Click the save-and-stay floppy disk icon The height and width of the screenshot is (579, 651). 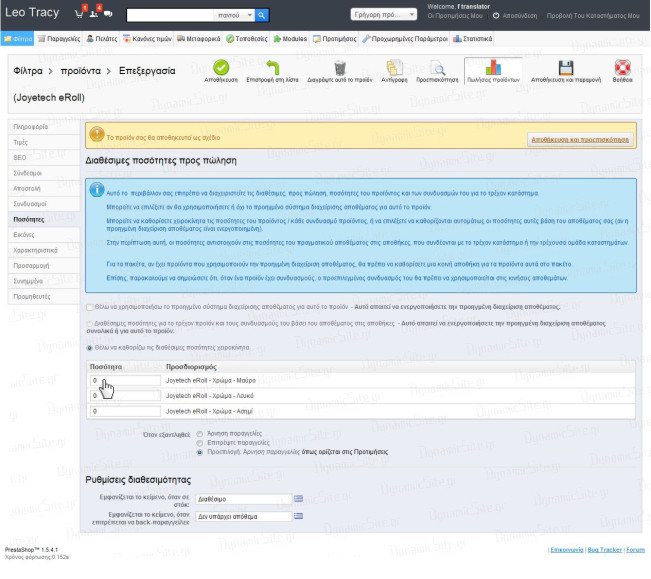566,68
